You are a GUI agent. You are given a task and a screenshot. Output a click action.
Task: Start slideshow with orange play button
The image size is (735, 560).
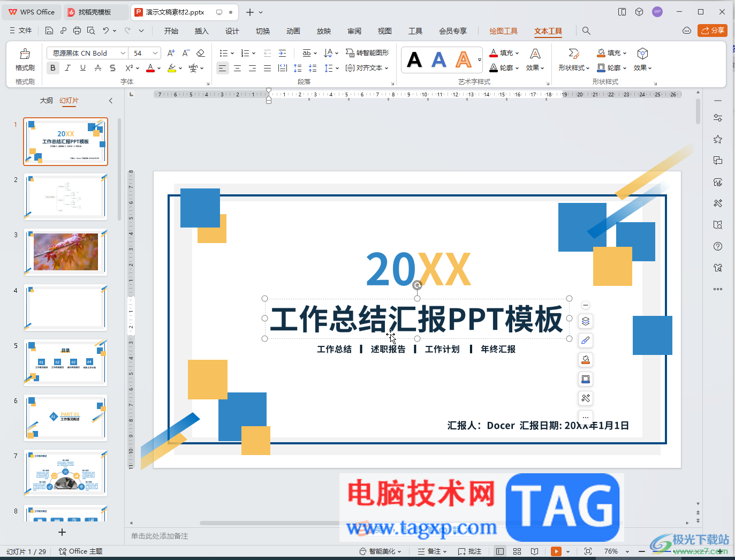click(556, 551)
